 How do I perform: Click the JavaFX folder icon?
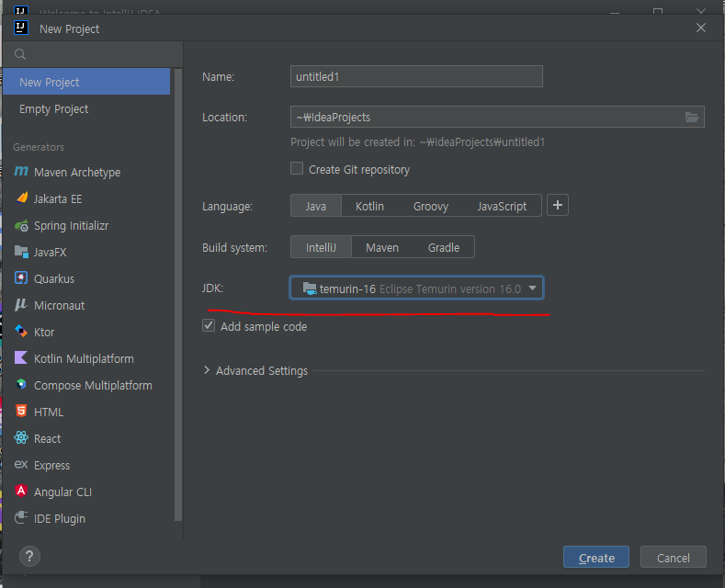(x=21, y=252)
